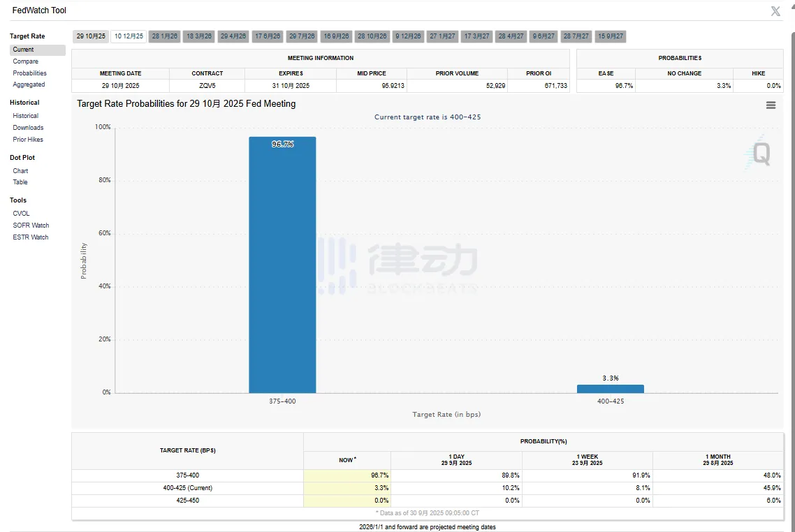Click the 96.7% probability bar
Viewport: 795px width, 532px height.
pos(282,265)
